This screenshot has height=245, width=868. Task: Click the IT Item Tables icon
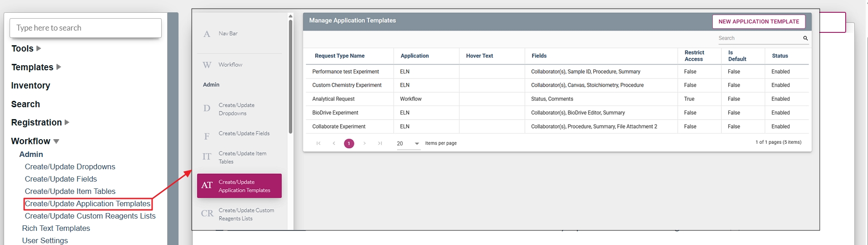[x=207, y=157]
